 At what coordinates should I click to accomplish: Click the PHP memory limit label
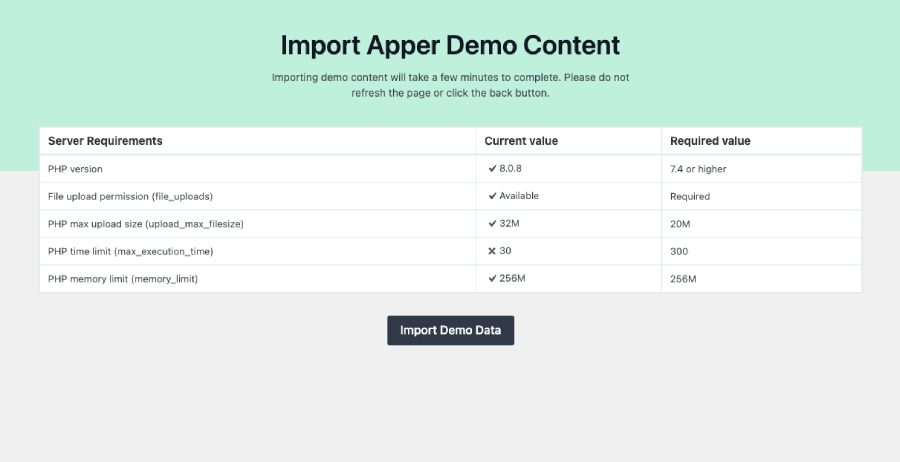coord(123,279)
